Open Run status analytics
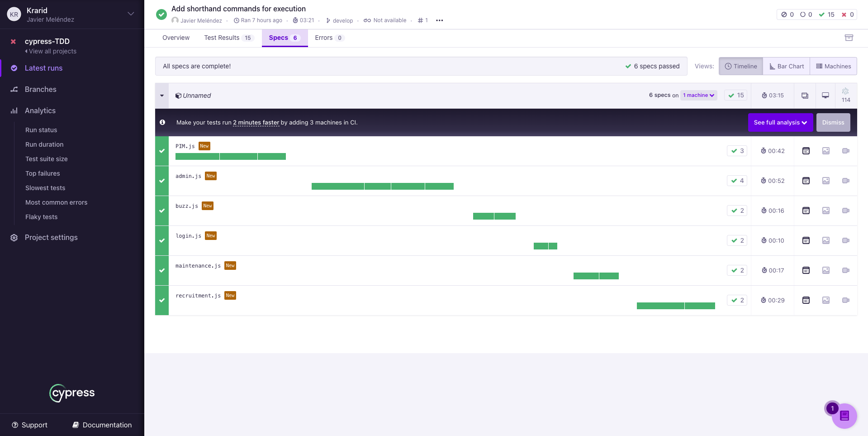Viewport: 868px width, 436px height. tap(41, 130)
